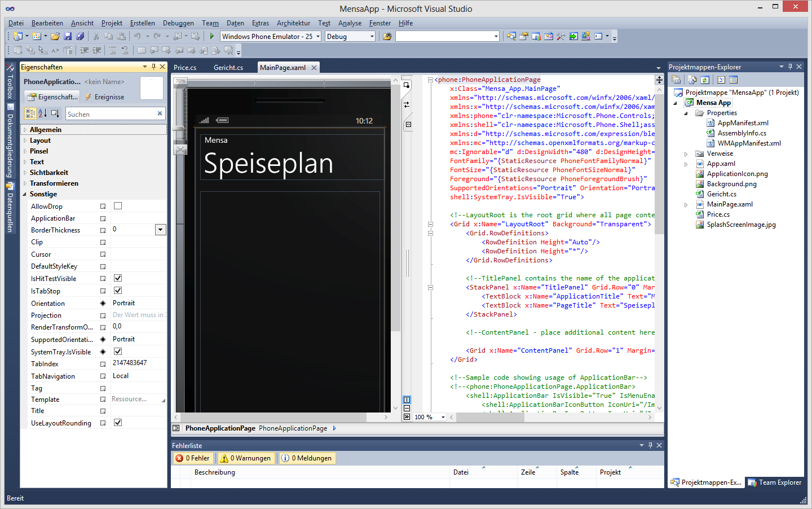
Task: Open the 100 % zoom dropdown
Action: 443,417
